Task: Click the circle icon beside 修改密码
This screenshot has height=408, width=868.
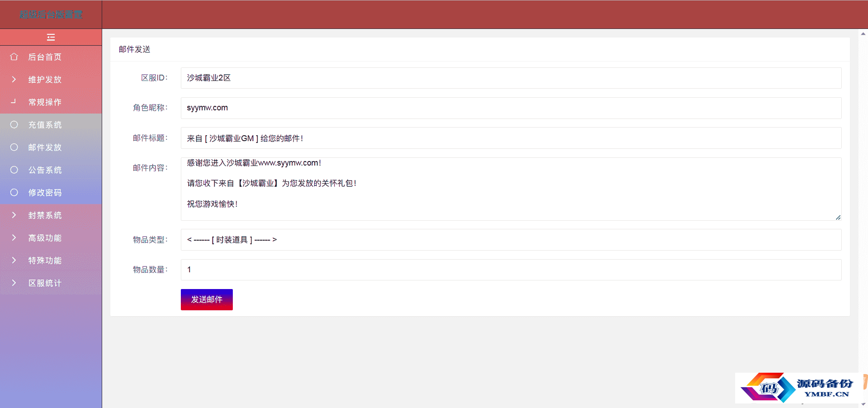Action: [14, 192]
